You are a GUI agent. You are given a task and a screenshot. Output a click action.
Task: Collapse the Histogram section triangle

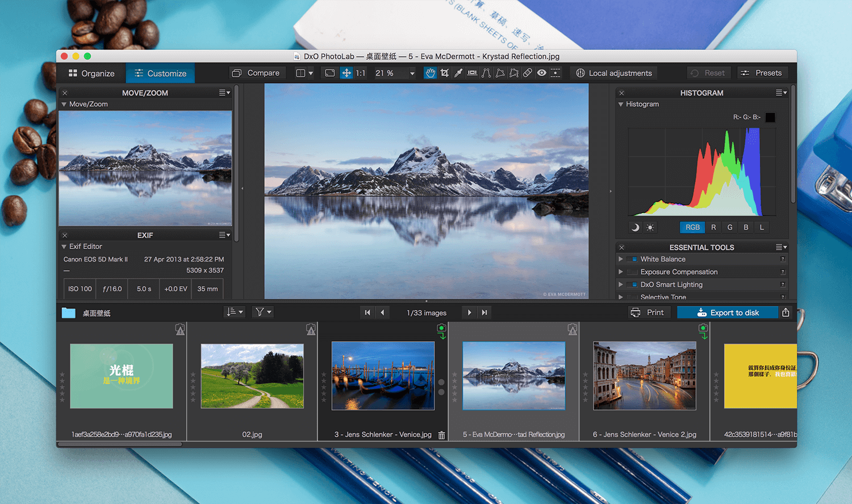coord(621,104)
